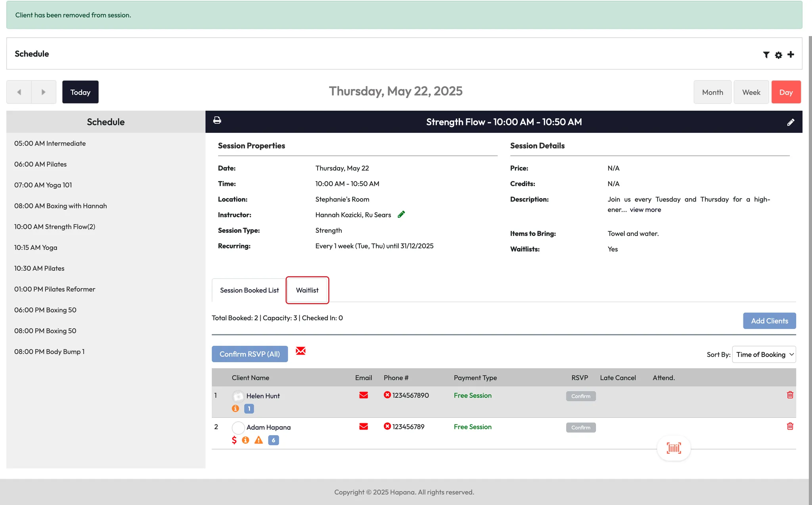This screenshot has width=812, height=505.
Task: Click the schedule filter funnel icon
Action: [x=766, y=55]
